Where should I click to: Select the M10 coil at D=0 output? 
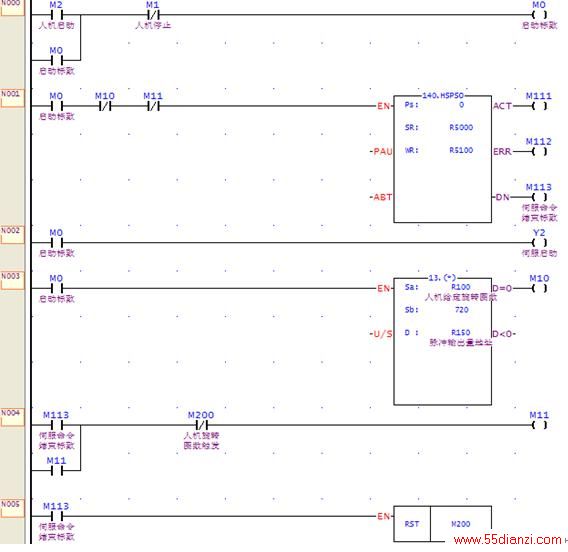coord(539,288)
